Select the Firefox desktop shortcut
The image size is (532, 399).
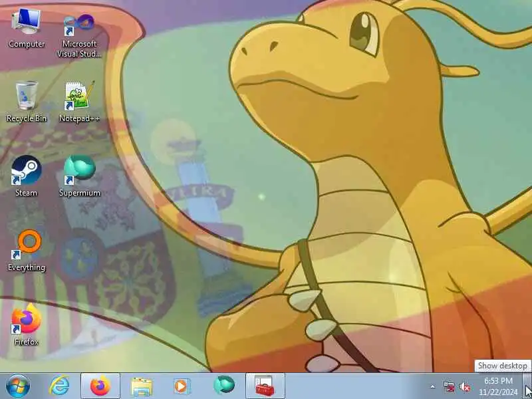pyautogui.click(x=27, y=325)
